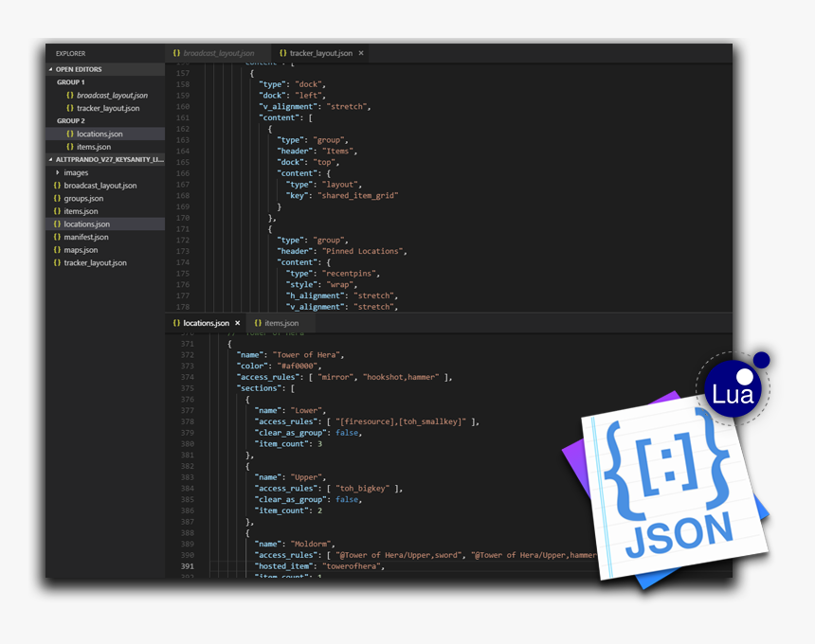
Task: Switch to the broadcast_layout.json tab
Action: coord(219,53)
